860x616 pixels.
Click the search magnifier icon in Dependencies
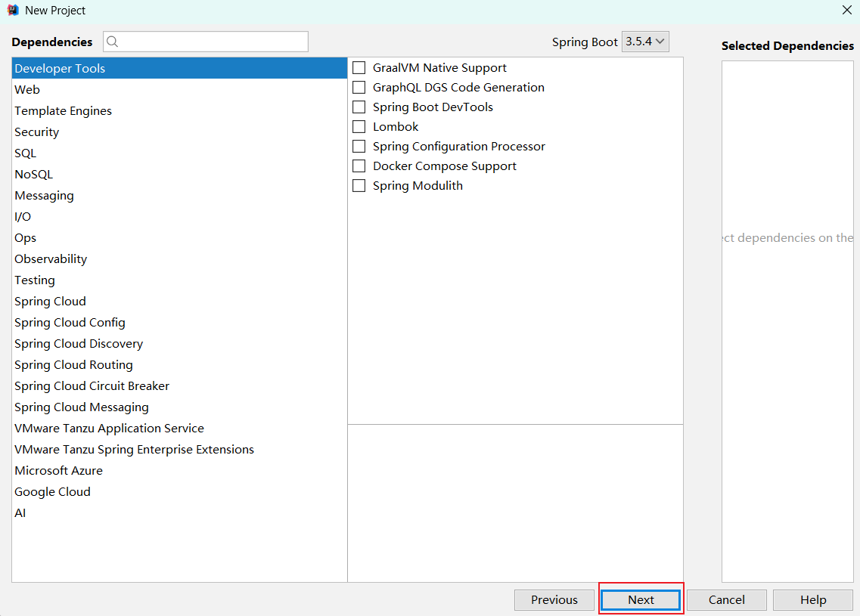[112, 42]
